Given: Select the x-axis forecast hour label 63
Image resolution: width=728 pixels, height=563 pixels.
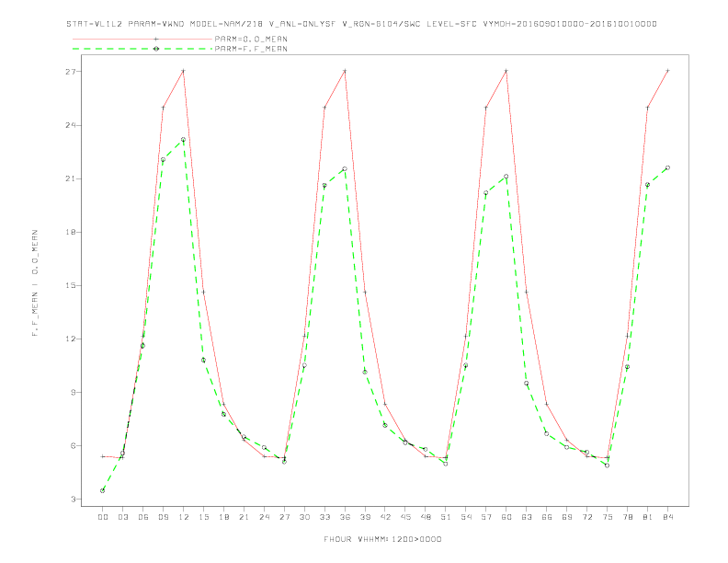Looking at the screenshot, I should point(527,517).
